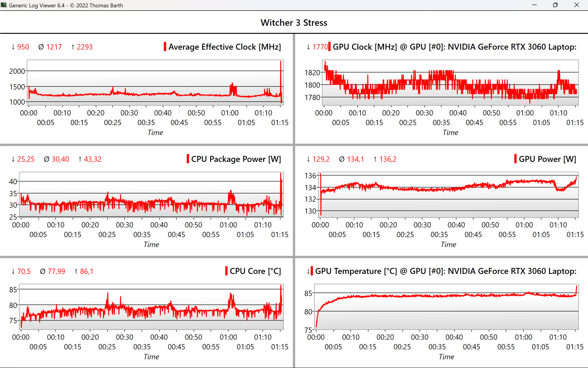Viewport: 588px width, 368px height.
Task: Click red swatch beside GPU Clock legend
Action: point(329,47)
